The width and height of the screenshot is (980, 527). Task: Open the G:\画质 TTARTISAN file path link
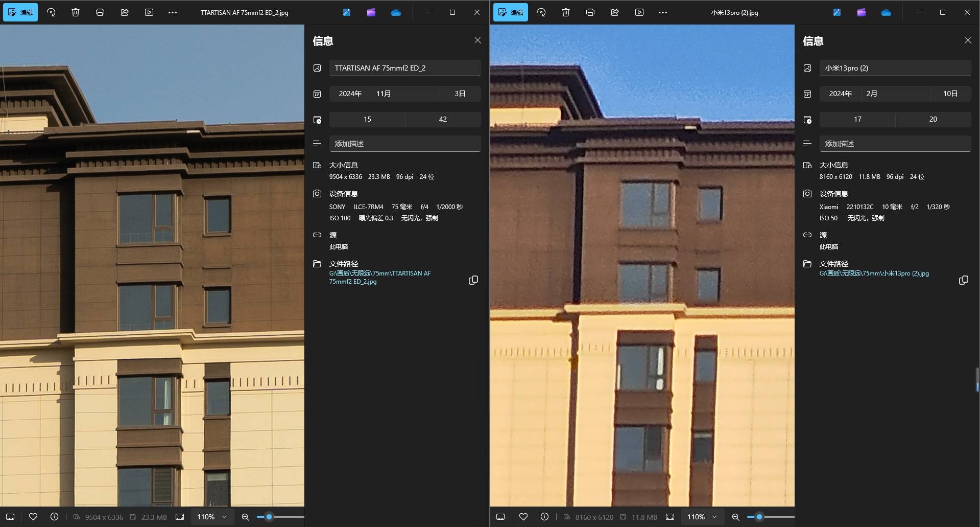[379, 277]
